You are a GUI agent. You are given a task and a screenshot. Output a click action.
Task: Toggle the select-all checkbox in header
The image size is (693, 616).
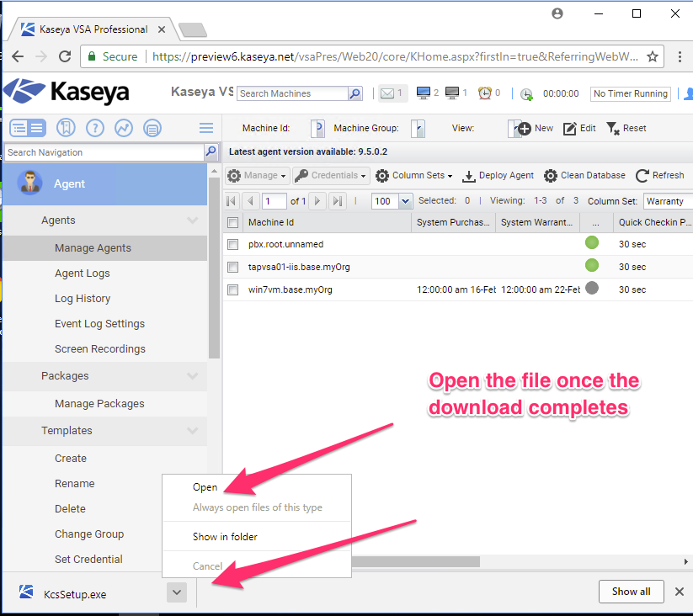233,222
